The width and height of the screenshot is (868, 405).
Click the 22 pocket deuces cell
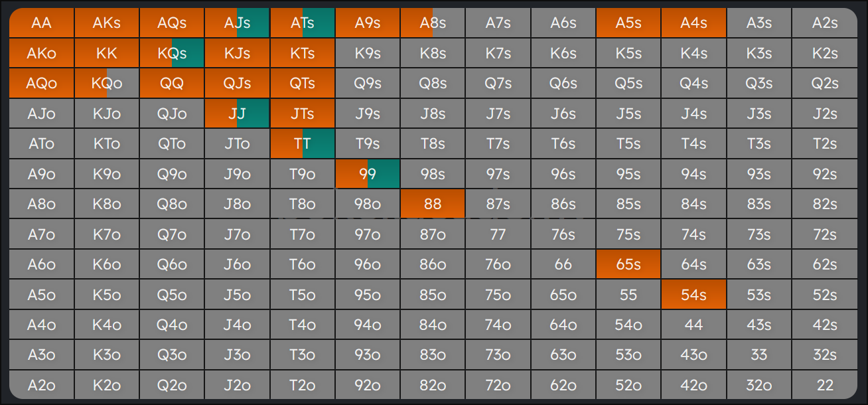824,384
